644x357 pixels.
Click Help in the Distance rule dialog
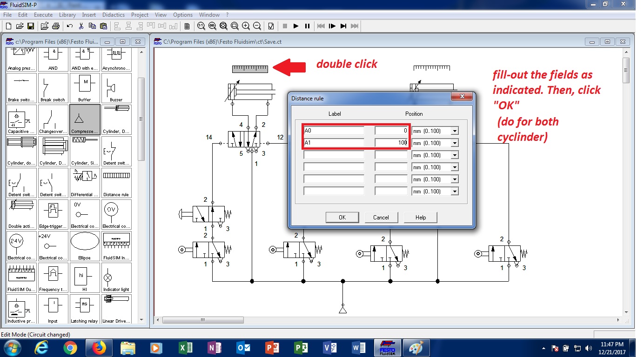click(421, 218)
